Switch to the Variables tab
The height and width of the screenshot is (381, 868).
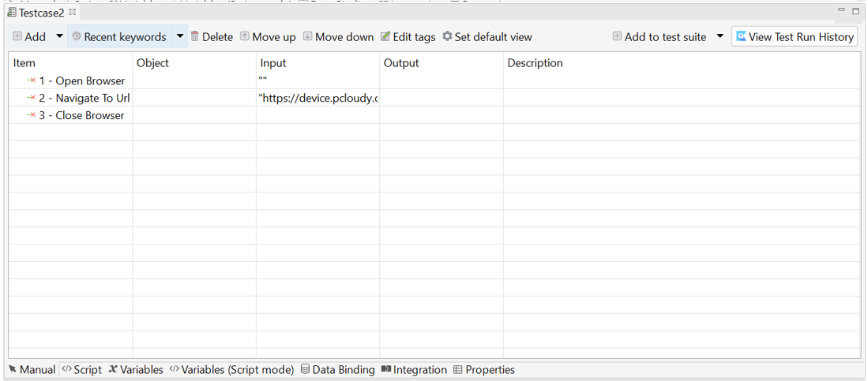point(136,369)
